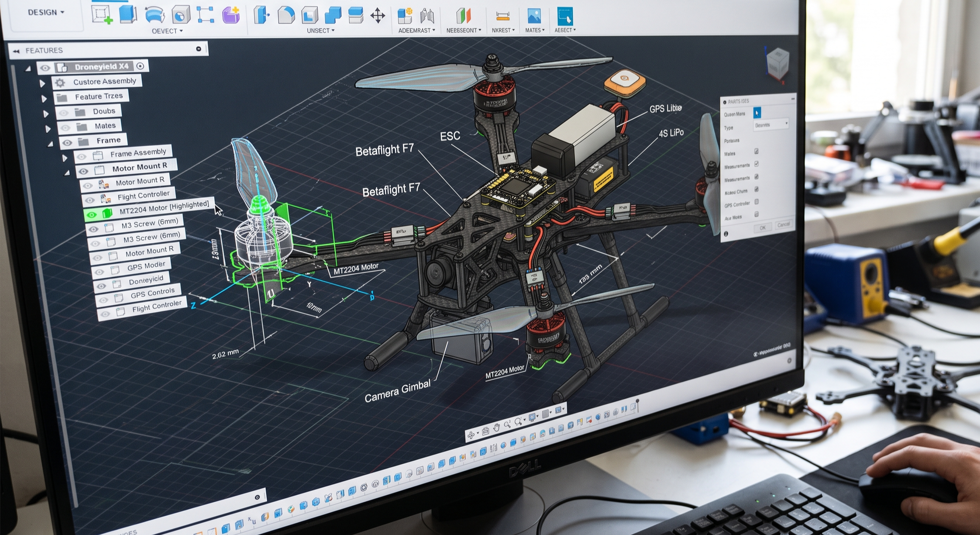This screenshot has height=535, width=980.
Task: Activate the Zoom magnifier icon
Action: point(507,425)
